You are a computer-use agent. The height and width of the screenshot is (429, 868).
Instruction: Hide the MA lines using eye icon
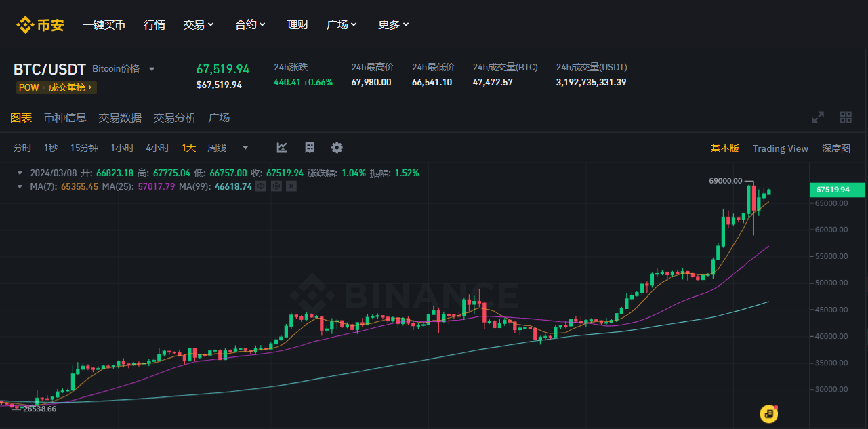coord(261,186)
